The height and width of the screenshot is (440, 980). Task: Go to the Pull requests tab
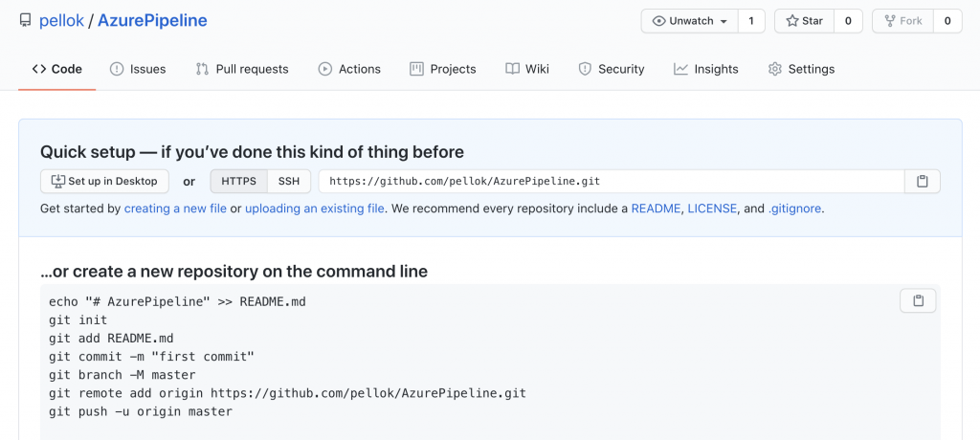(x=242, y=69)
